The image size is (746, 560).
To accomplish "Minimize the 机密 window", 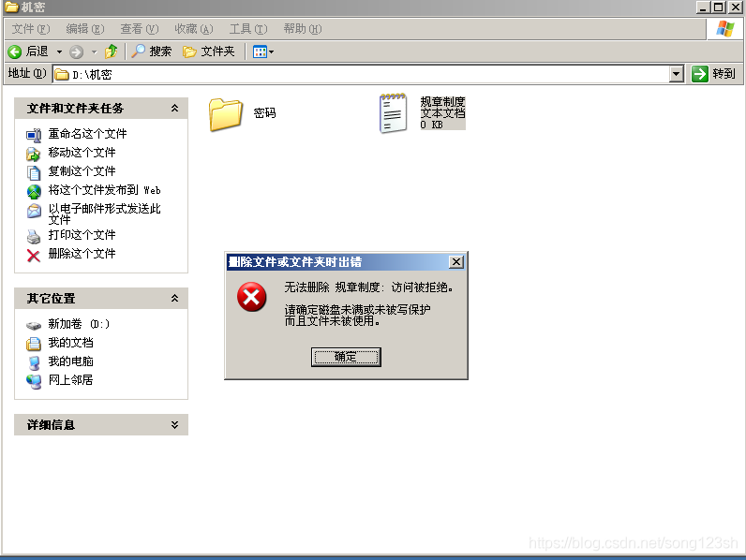I will pos(703,7).
